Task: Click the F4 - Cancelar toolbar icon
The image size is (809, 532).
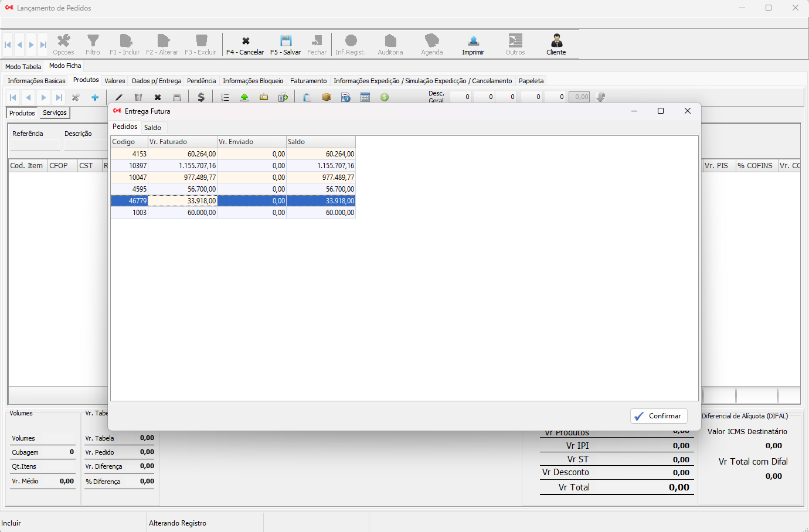Action: pos(245,42)
